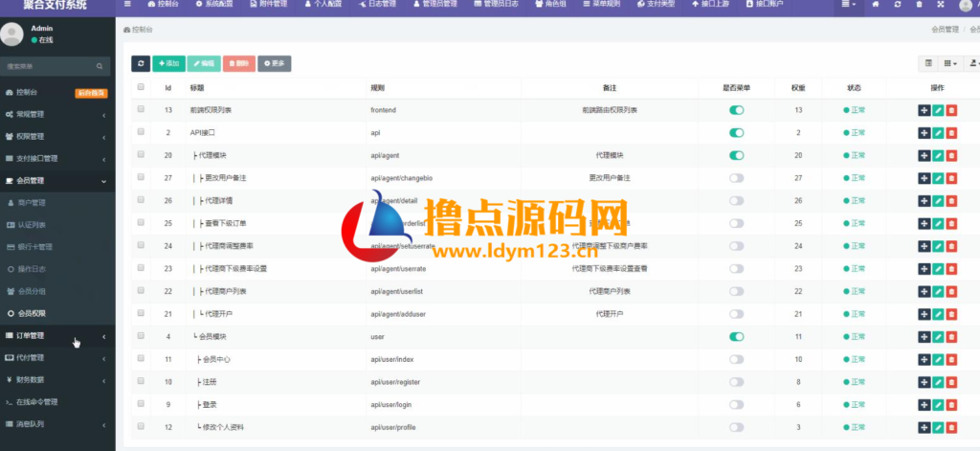This screenshot has width=980, height=451.
Task: Click delete icon for 代理模块 row
Action: click(951, 155)
